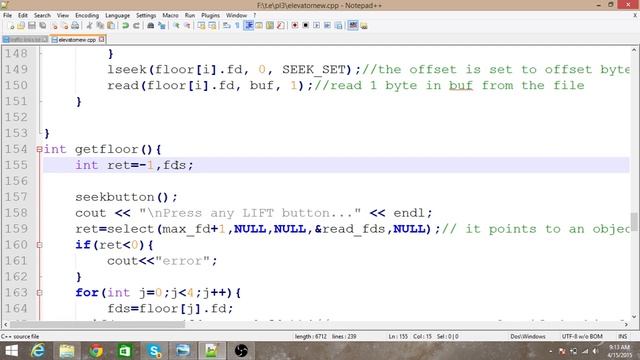This screenshot has width=640, height=360.
Task: Open Find with the binoculars icon
Action: [x=151, y=26]
